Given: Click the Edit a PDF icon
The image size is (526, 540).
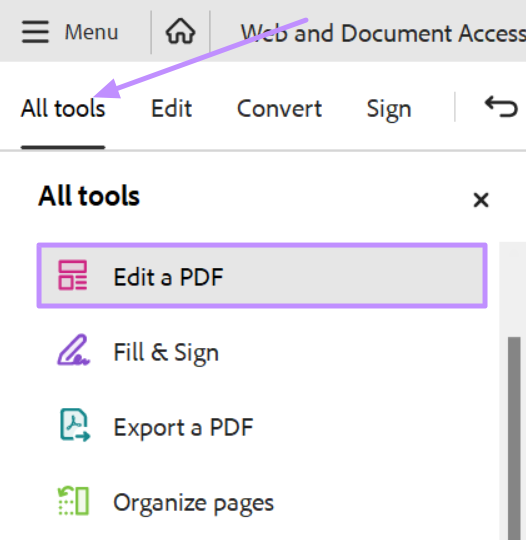Looking at the screenshot, I should tap(72, 275).
